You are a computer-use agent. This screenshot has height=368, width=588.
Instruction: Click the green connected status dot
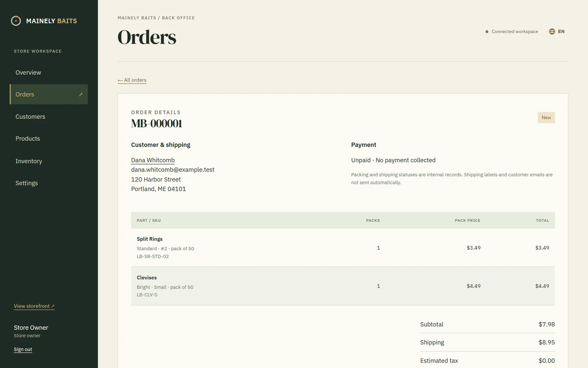coord(487,32)
